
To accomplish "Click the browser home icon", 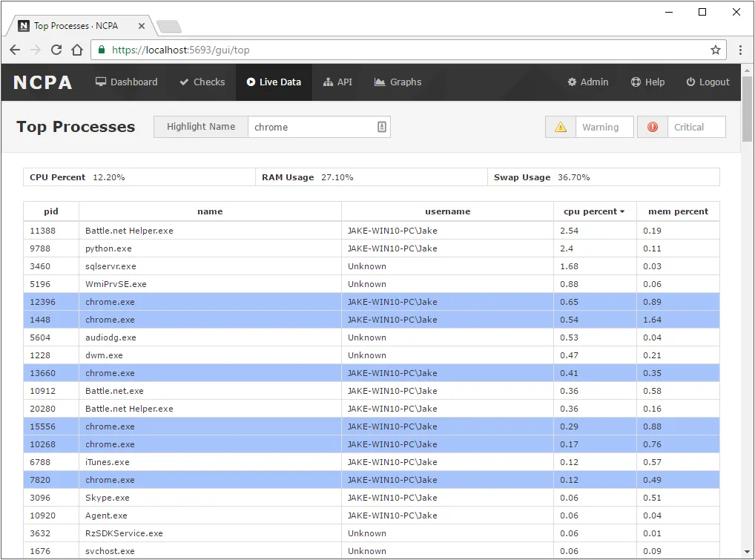I will click(x=77, y=50).
